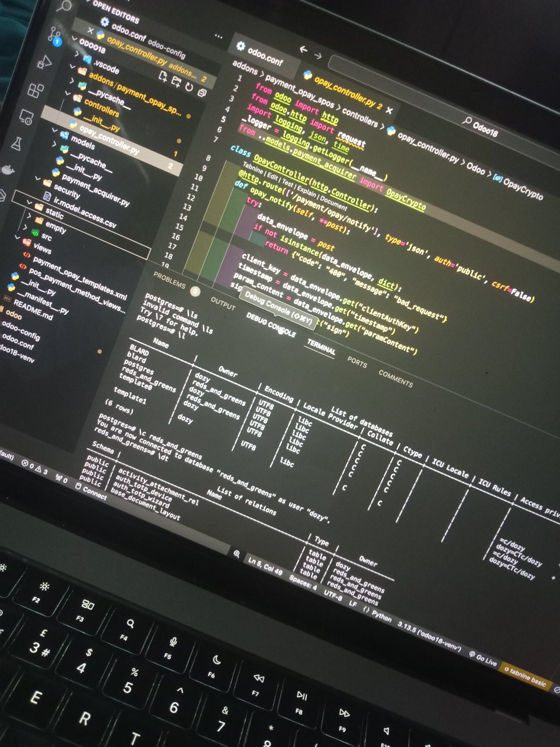Open the PROBLEMS panel tab
This screenshot has width=560, height=747.
pyautogui.click(x=169, y=281)
